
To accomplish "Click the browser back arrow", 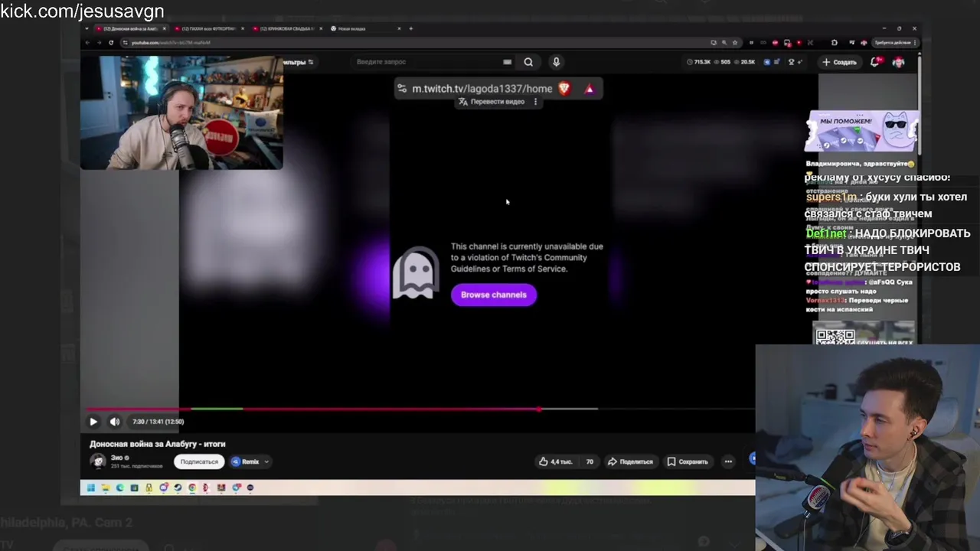I will (87, 42).
